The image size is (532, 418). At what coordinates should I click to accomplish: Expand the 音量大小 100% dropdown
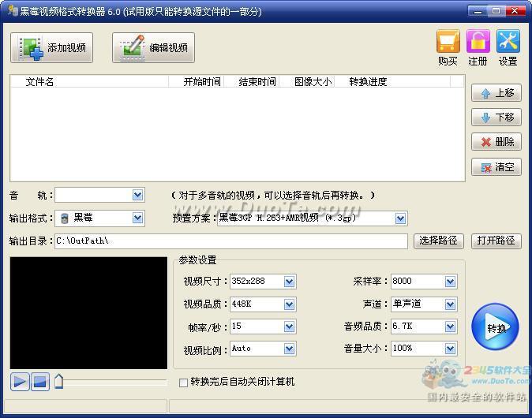450,349
